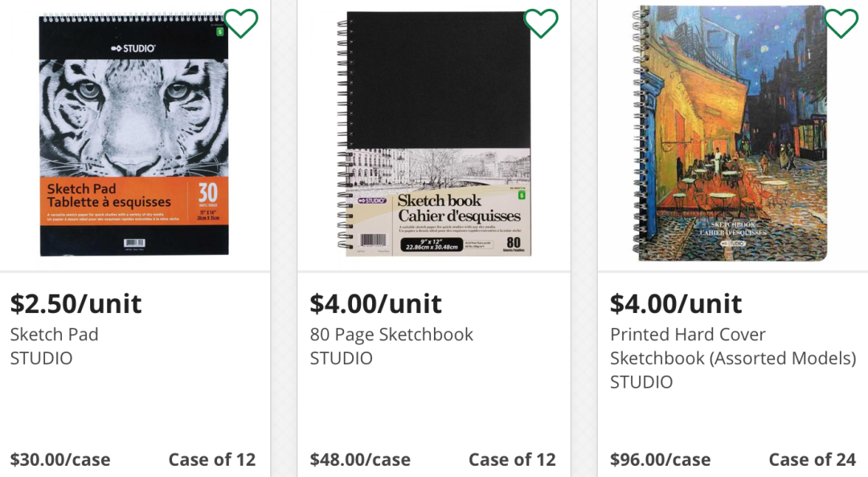Click the $48.00/case price text
This screenshot has width=868, height=477.
click(360, 460)
